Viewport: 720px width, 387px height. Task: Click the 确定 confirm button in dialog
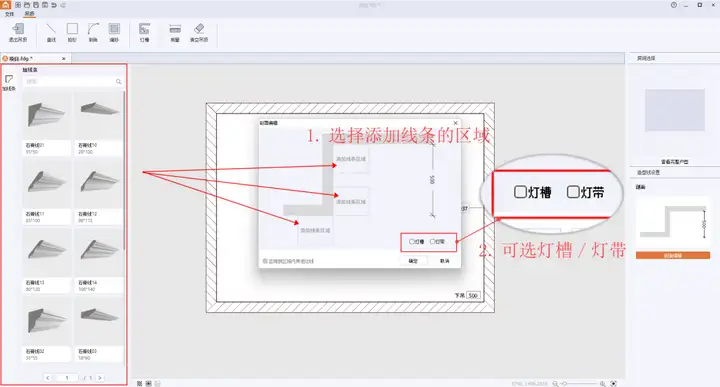point(413,261)
